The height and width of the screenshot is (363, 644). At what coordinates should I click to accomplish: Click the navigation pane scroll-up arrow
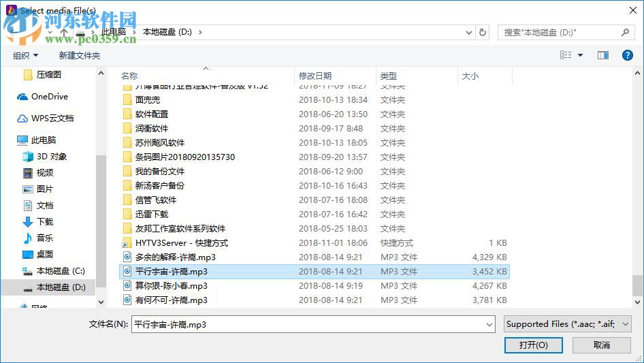pyautogui.click(x=101, y=73)
